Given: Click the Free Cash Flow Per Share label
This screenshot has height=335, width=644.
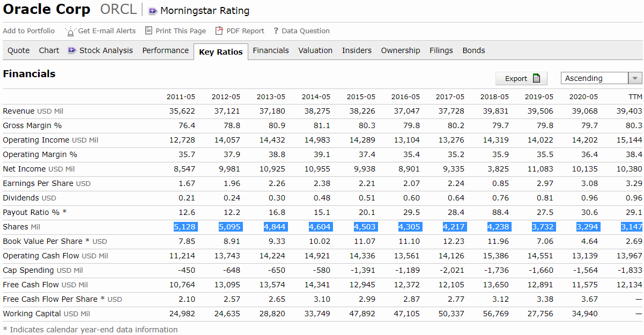Looking at the screenshot, I should (62, 299).
